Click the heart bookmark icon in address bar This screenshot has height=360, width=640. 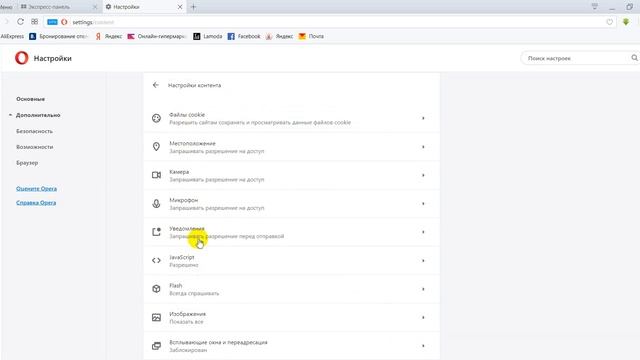(609, 22)
